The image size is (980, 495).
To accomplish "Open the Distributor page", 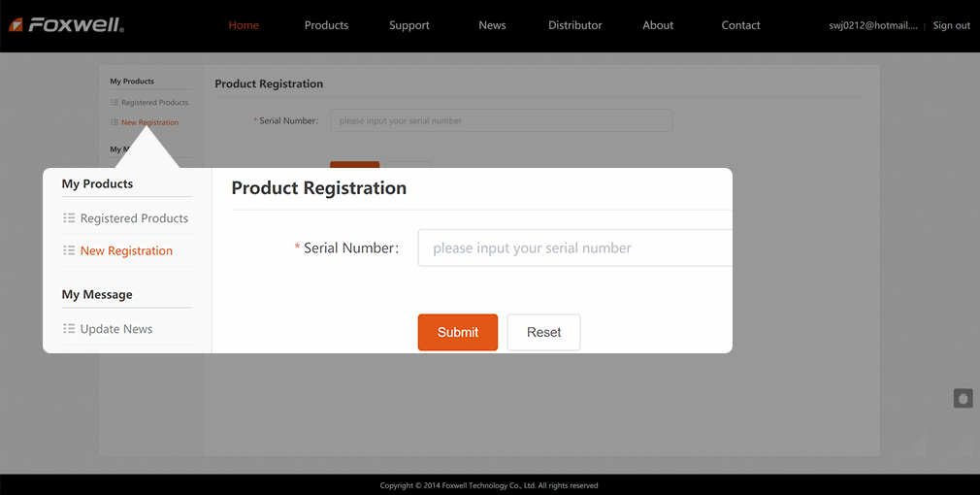I will (x=575, y=25).
